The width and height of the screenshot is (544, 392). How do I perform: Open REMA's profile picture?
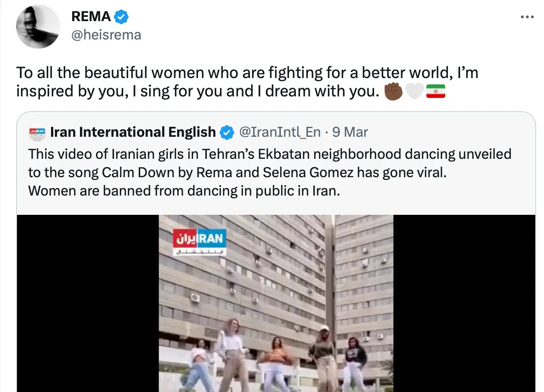38,27
